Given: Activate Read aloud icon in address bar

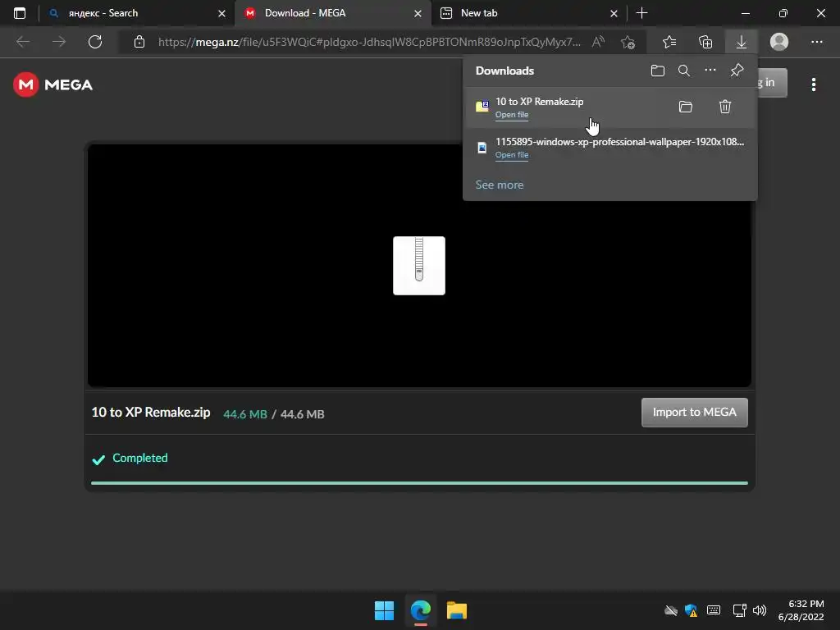Looking at the screenshot, I should click(x=598, y=42).
